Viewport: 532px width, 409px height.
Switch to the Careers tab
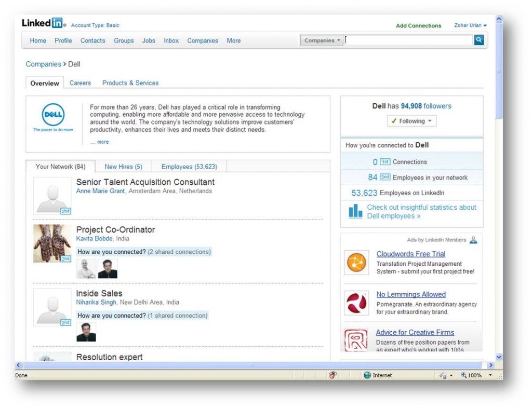pyautogui.click(x=80, y=83)
